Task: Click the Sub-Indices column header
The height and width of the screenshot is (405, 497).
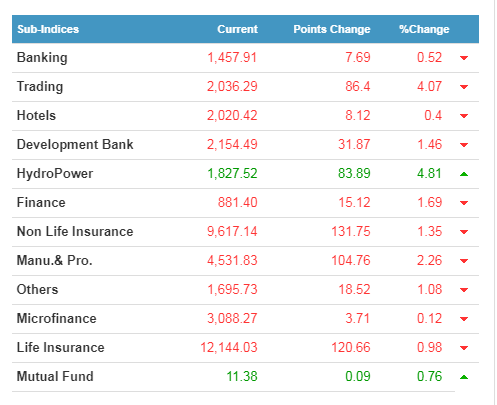Action: pos(48,29)
